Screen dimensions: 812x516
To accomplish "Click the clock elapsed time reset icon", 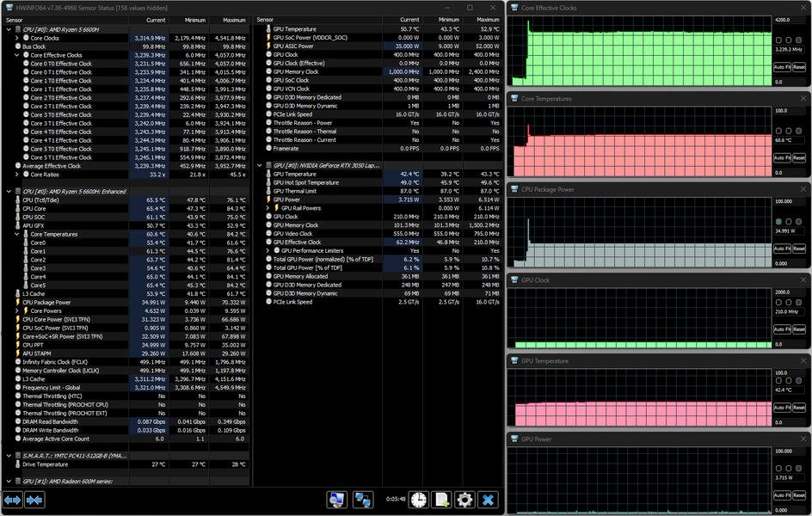I will (418, 500).
